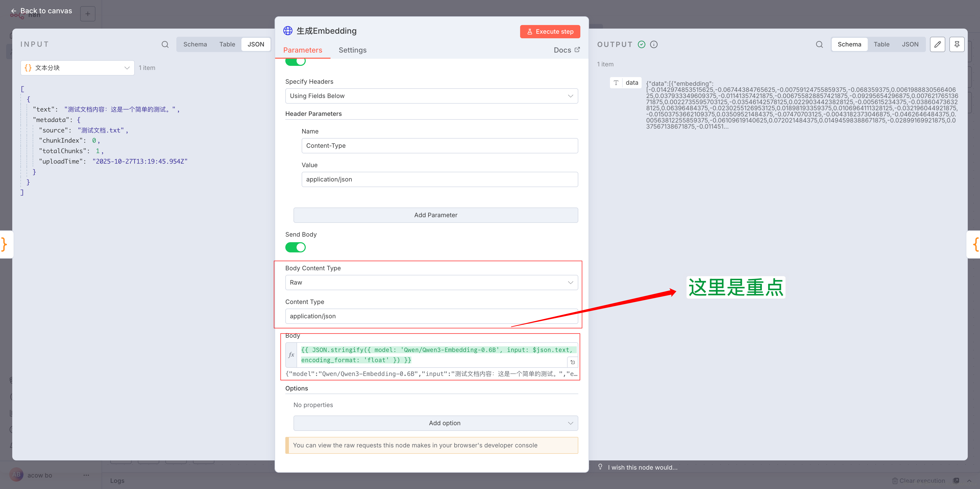The height and width of the screenshot is (489, 980).
Task: Click the Add Parameter button
Action: click(435, 215)
